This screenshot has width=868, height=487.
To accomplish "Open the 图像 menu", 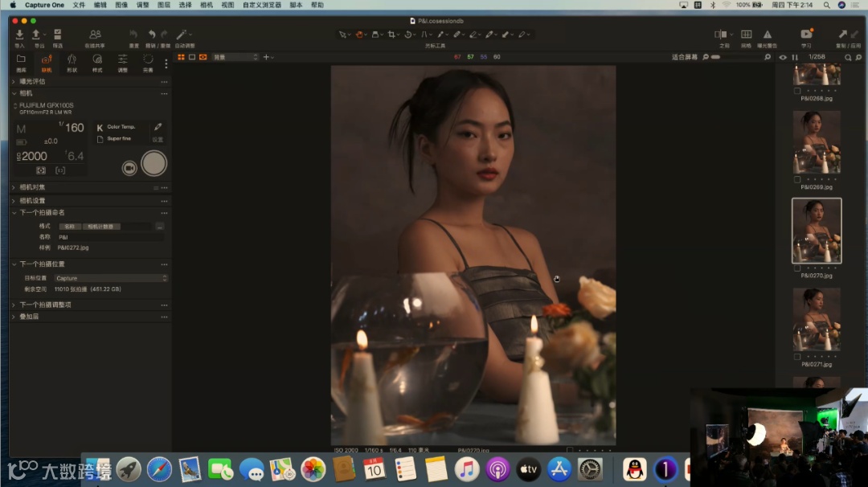I will (x=121, y=5).
